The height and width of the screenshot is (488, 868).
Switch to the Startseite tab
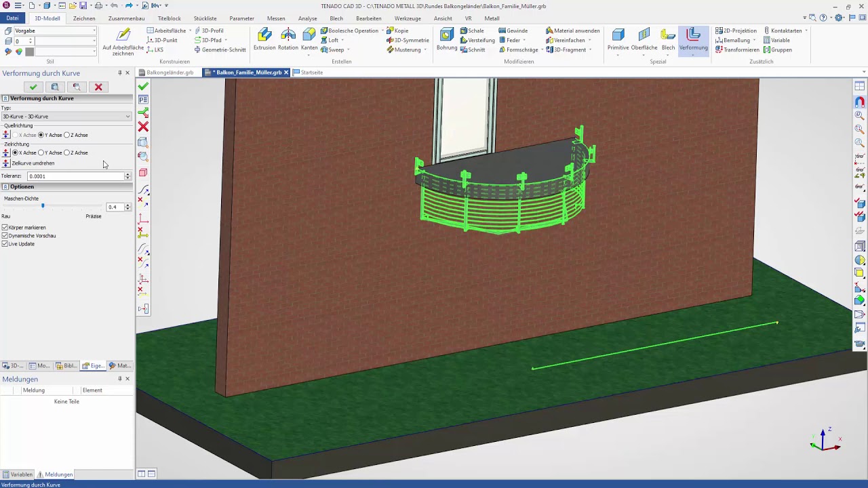[x=308, y=73]
